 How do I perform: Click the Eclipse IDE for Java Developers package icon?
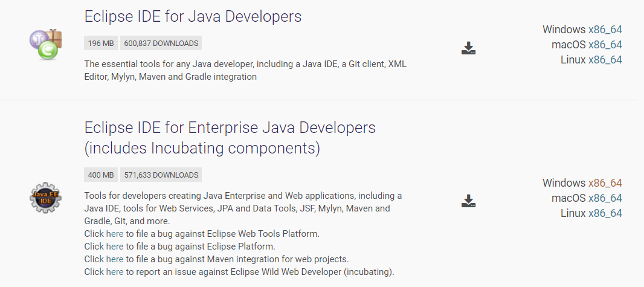click(x=45, y=44)
